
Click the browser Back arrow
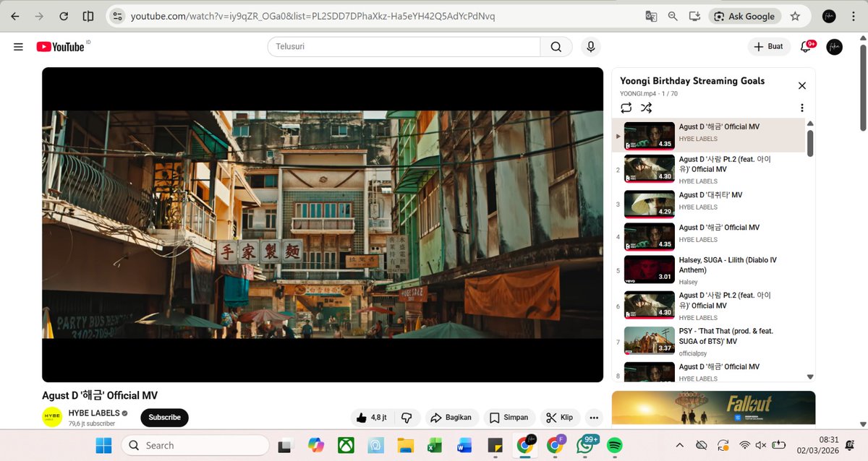pyautogui.click(x=15, y=16)
